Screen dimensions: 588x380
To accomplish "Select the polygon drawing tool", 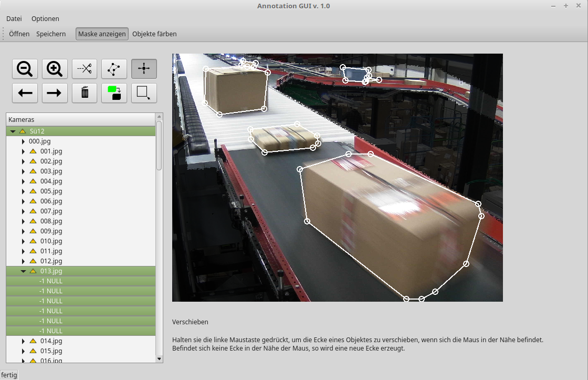I will click(114, 69).
